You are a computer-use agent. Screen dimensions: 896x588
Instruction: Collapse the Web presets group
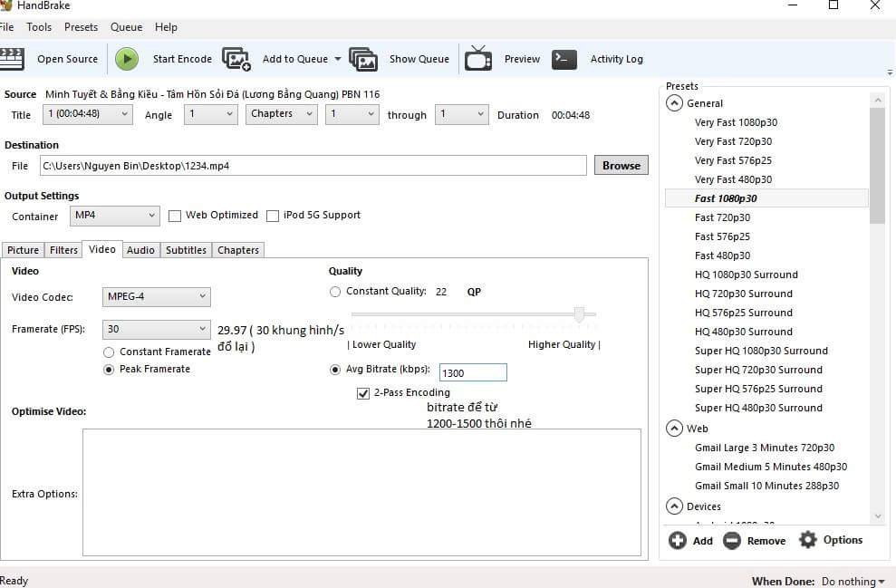pyautogui.click(x=674, y=428)
